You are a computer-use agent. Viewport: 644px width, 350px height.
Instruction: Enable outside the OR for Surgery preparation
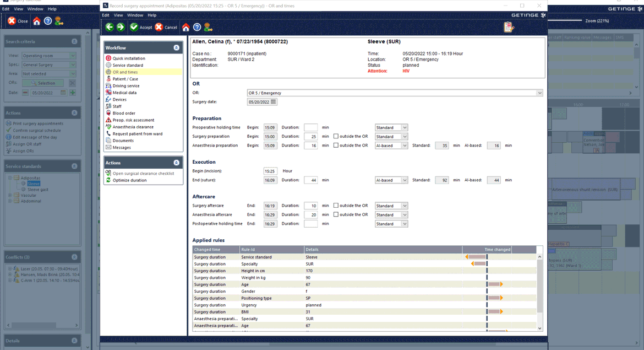pos(336,136)
